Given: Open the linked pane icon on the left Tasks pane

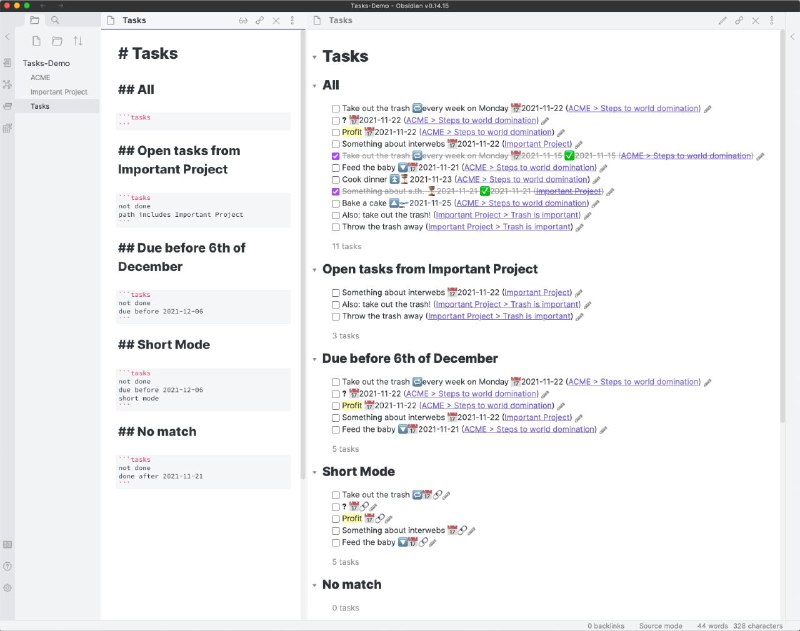Looking at the screenshot, I should [259, 19].
